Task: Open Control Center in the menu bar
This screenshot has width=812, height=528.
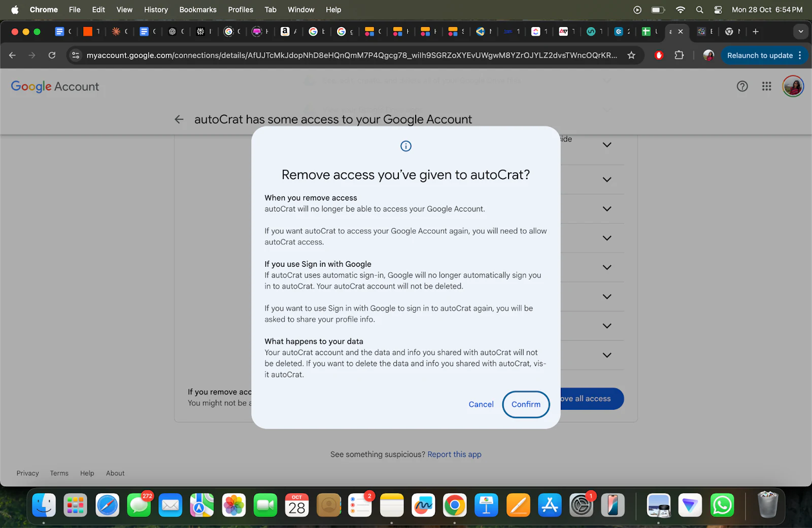Action: tap(718, 10)
